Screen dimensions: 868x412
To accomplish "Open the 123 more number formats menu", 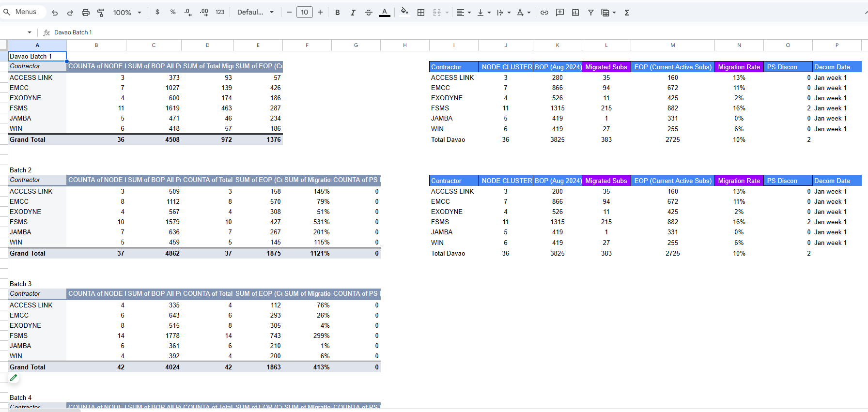I will 220,12.
